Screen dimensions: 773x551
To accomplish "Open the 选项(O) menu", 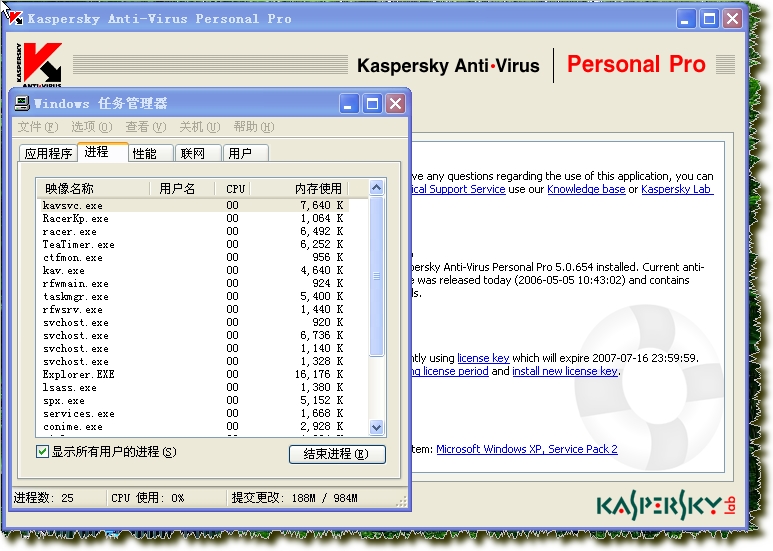I will (x=92, y=127).
